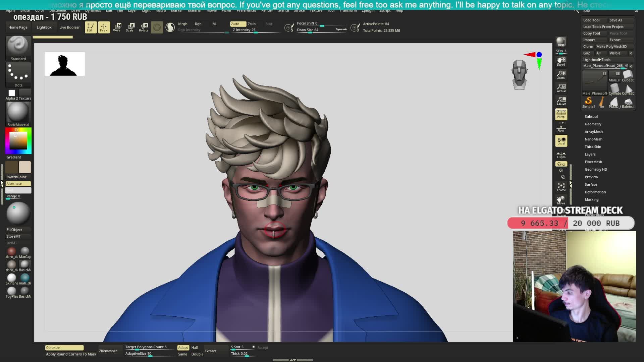Select the Move transform tool icon
The width and height of the screenshot is (644, 362).
coord(116,27)
